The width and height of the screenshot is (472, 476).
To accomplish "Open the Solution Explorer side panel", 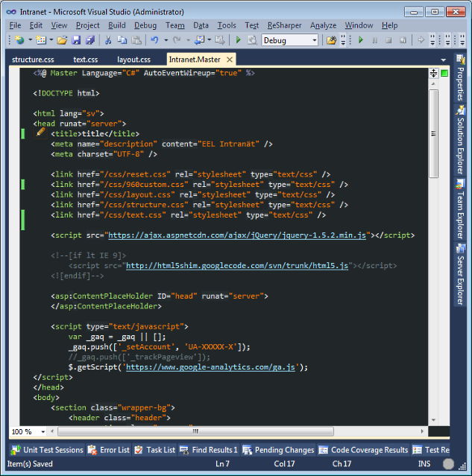I will coord(460,140).
